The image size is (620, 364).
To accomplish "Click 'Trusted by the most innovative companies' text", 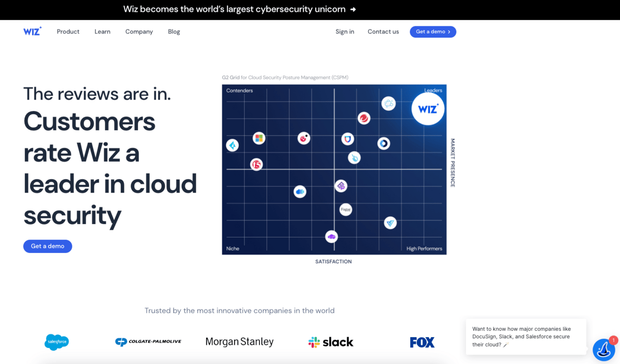I will [239, 310].
